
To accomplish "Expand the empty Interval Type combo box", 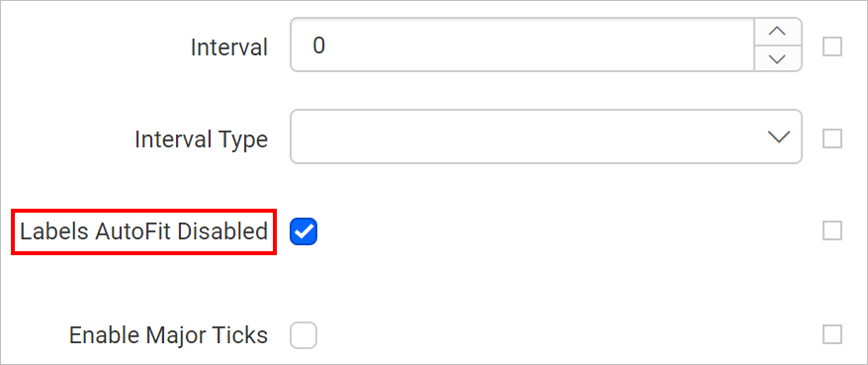I will (546, 137).
